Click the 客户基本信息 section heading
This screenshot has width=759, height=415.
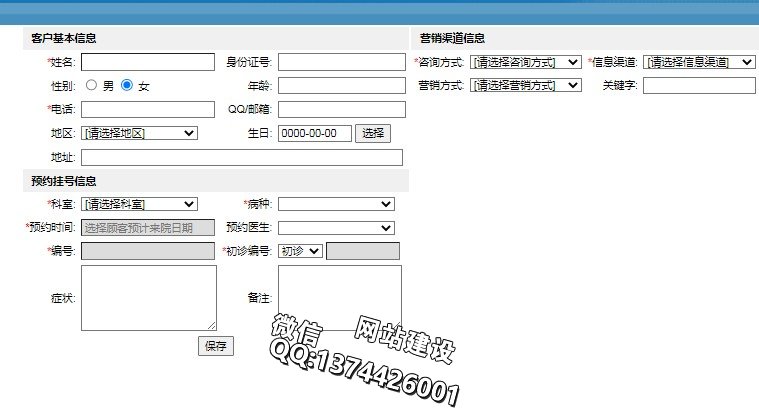point(63,38)
